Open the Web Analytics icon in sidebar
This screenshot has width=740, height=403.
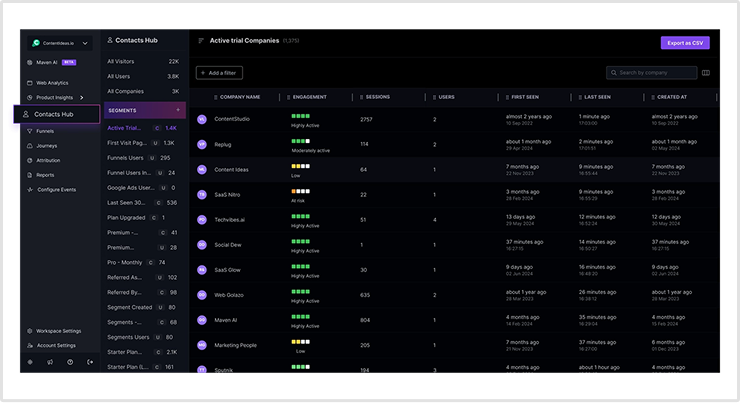(30, 83)
